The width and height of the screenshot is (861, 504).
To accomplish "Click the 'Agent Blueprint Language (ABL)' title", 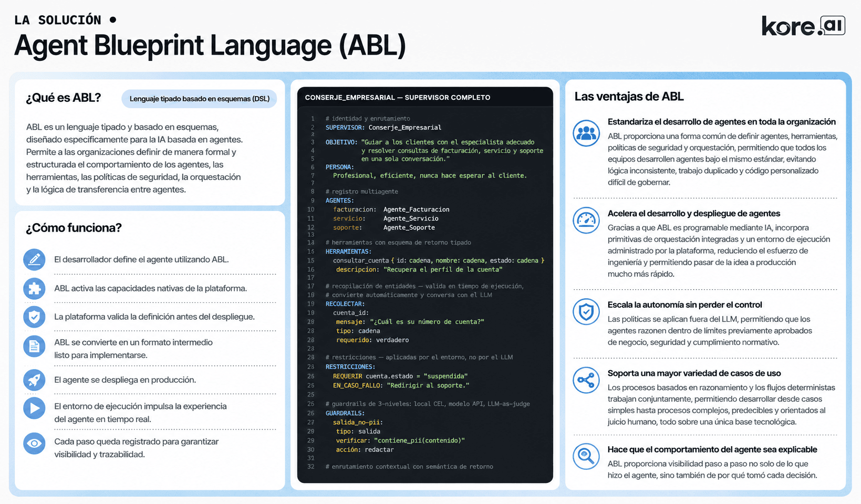I will pos(210,45).
